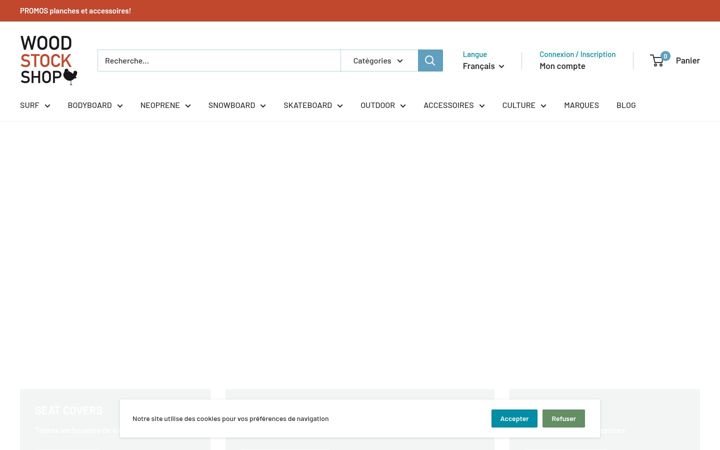Open the CULTURE menu
The image size is (720, 450).
pos(524,105)
